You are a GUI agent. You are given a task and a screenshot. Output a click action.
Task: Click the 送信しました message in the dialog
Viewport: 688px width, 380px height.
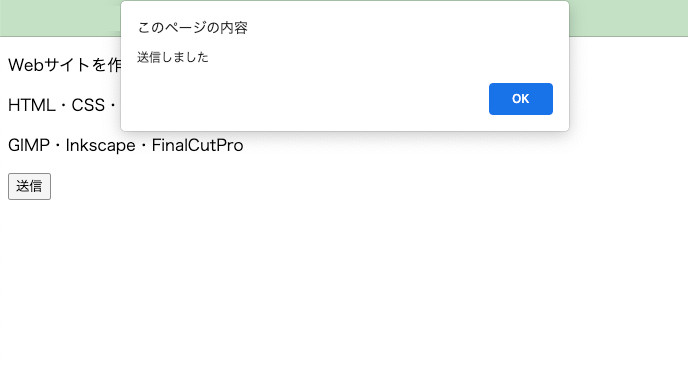[173, 57]
